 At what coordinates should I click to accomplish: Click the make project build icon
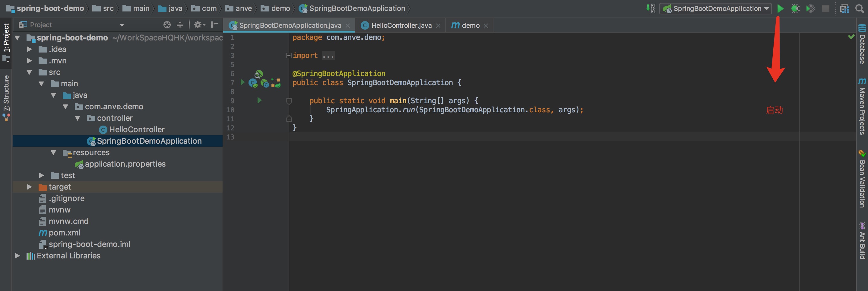[x=651, y=8]
